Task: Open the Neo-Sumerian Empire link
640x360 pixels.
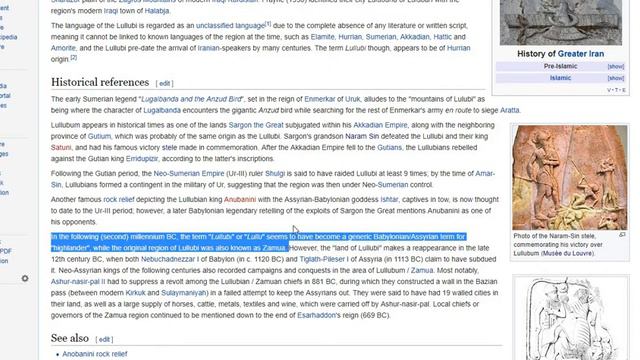Action: 189,173
